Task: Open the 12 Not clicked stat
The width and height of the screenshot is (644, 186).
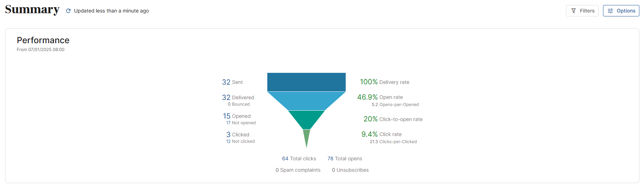Action: pyautogui.click(x=240, y=141)
